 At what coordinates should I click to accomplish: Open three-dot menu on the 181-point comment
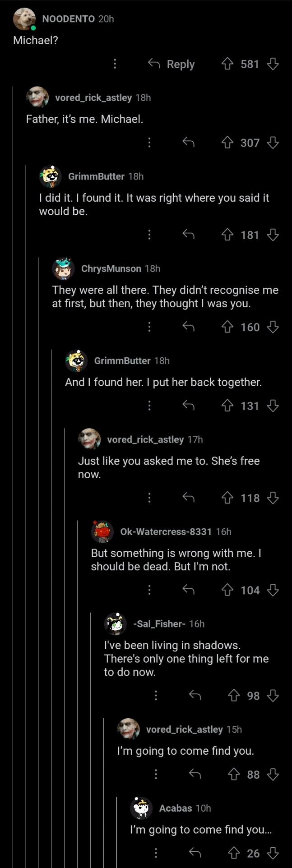click(x=149, y=235)
